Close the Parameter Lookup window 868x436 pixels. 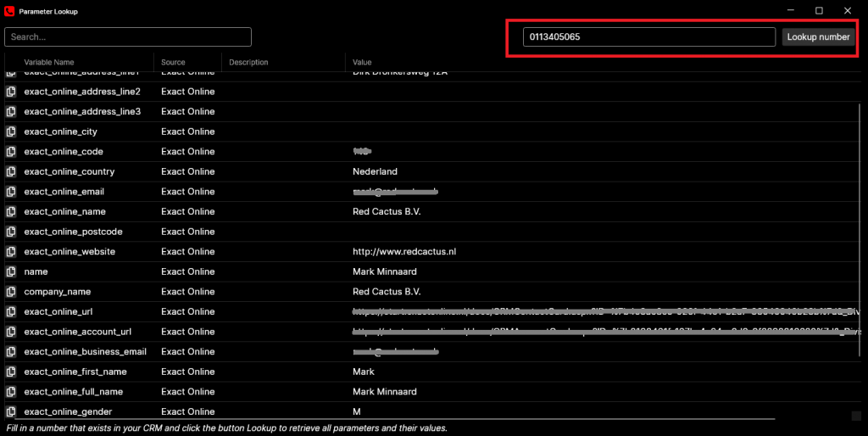click(x=848, y=10)
